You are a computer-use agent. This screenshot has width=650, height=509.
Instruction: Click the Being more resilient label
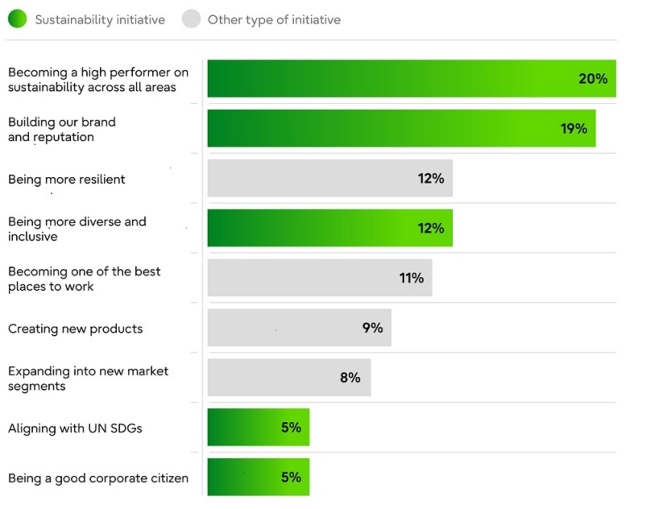pyautogui.click(x=66, y=179)
